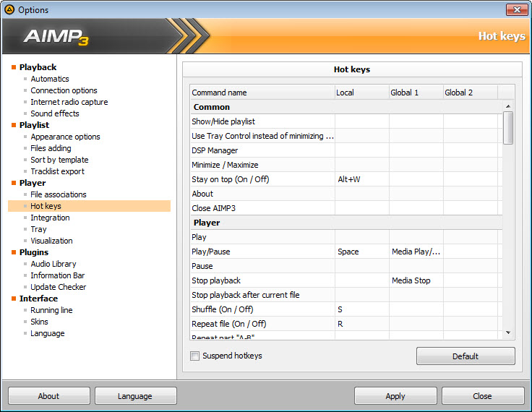Open Tracklist export settings
532x412 pixels.
[x=57, y=171]
